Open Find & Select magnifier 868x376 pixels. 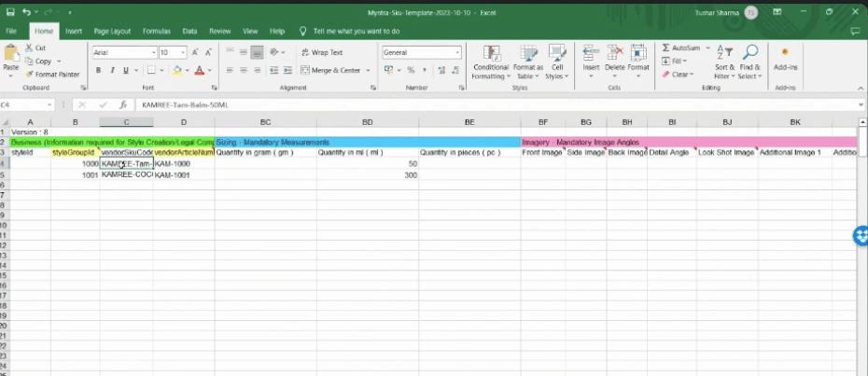coord(749,62)
